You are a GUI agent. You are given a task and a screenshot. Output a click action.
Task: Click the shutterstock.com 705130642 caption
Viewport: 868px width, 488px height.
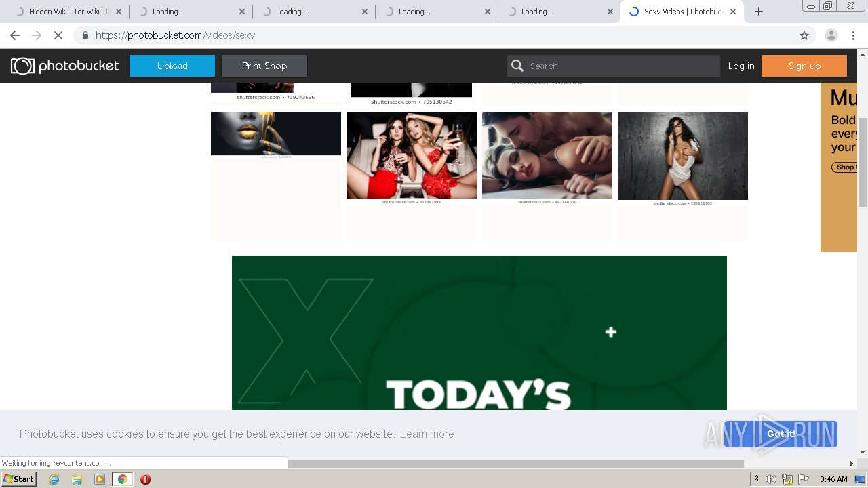pyautogui.click(x=411, y=102)
